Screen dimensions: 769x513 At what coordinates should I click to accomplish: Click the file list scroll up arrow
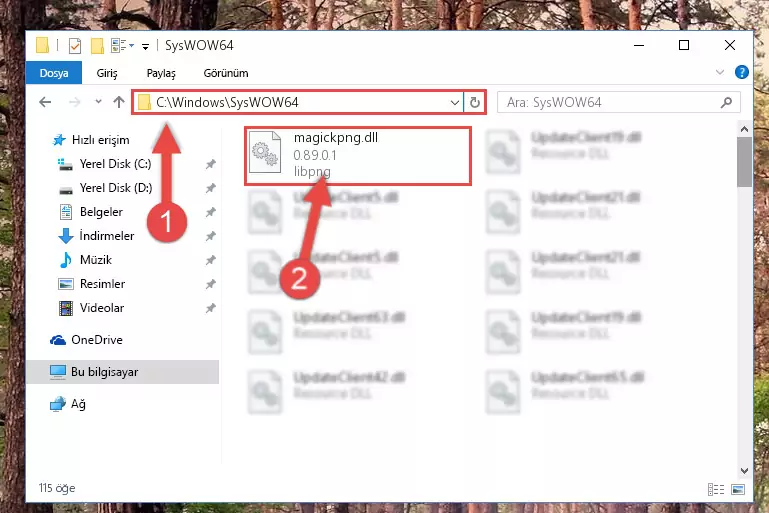coord(744,129)
